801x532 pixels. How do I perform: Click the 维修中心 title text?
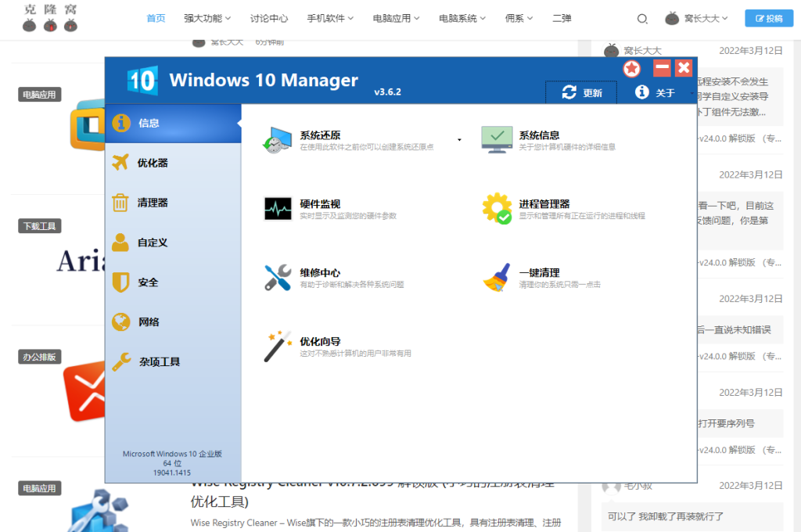(x=320, y=273)
